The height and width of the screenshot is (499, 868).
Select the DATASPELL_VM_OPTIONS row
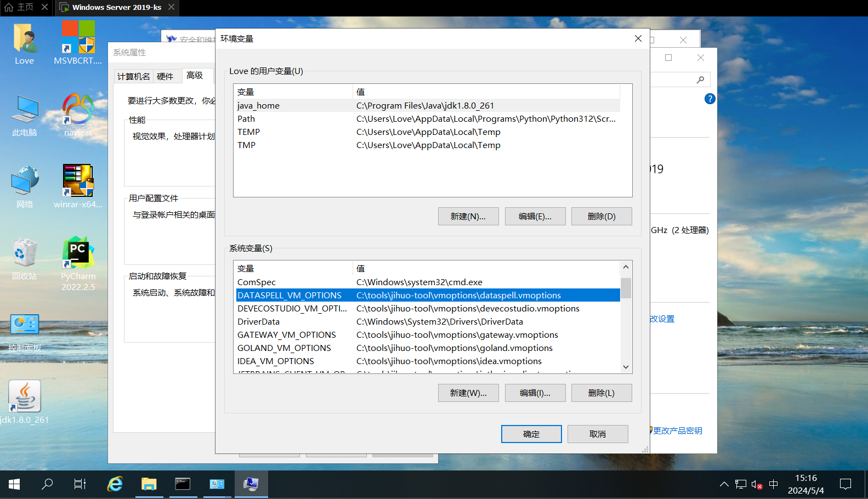(427, 295)
